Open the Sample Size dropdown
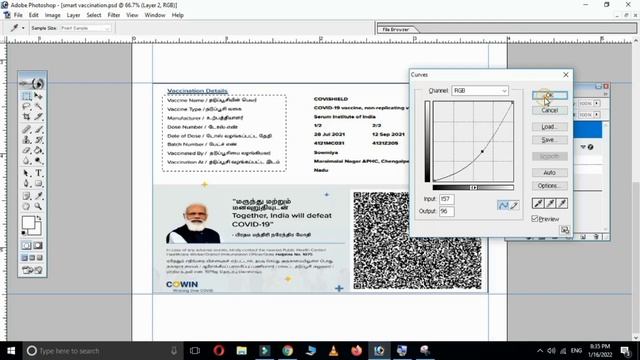Screen dimensions: 640x360 coord(85,28)
